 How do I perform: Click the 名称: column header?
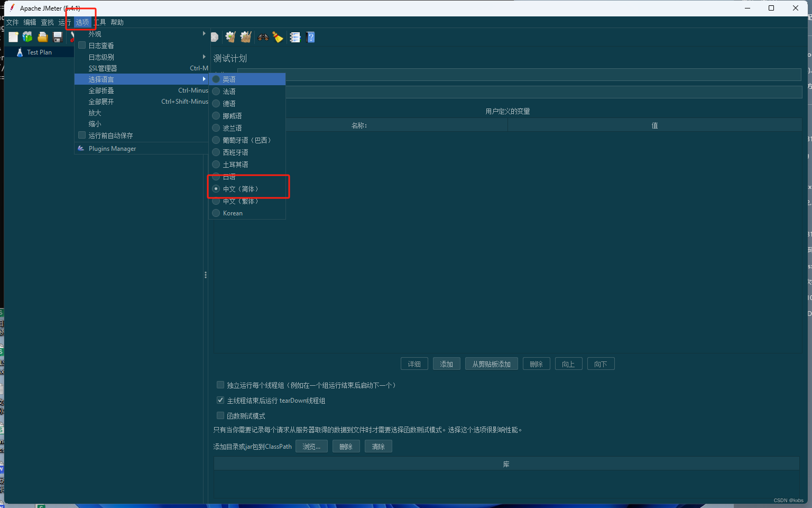click(x=359, y=125)
